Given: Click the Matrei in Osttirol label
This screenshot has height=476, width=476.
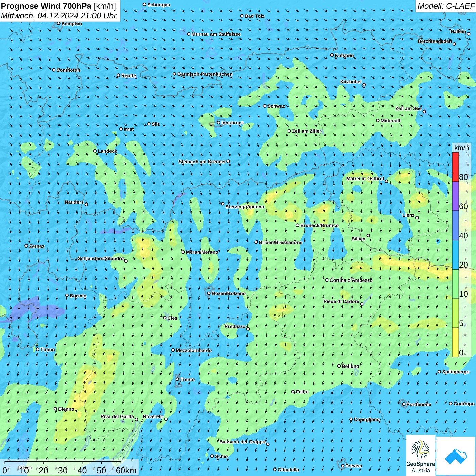Looking at the screenshot, I should tap(365, 178).
